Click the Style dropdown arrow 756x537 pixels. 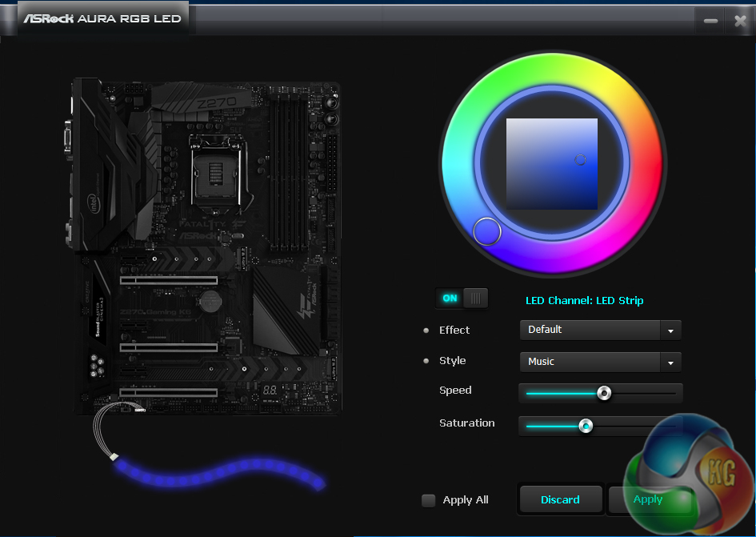click(x=670, y=363)
